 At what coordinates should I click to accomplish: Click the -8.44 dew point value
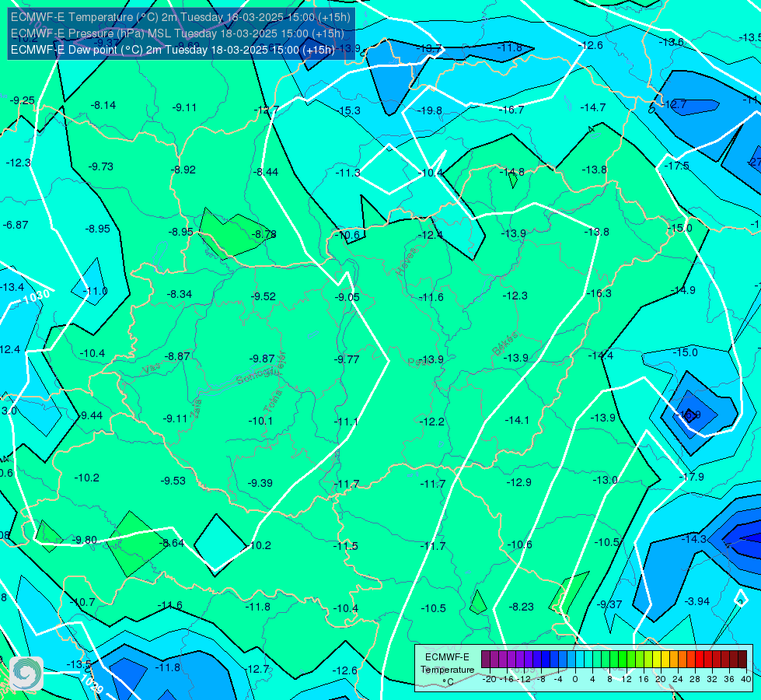[x=266, y=172]
